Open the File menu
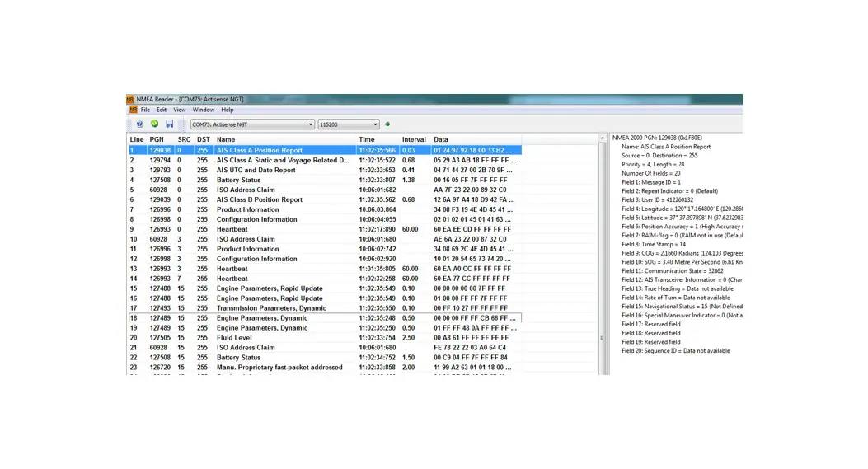 (x=145, y=110)
